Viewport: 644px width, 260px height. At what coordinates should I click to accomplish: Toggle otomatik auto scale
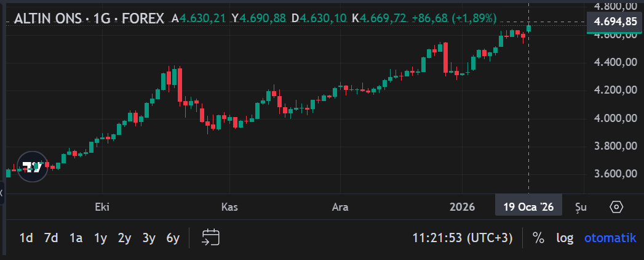(608, 238)
